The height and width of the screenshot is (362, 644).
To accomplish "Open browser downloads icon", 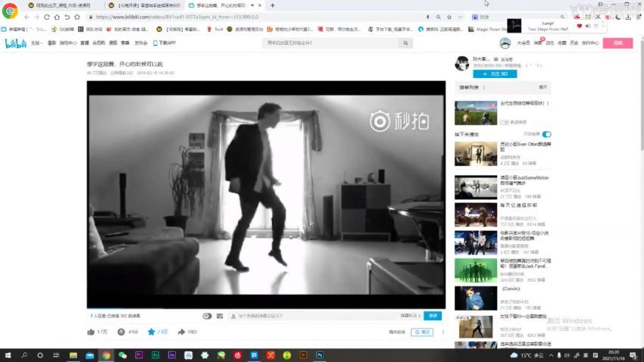I will click(628, 17).
